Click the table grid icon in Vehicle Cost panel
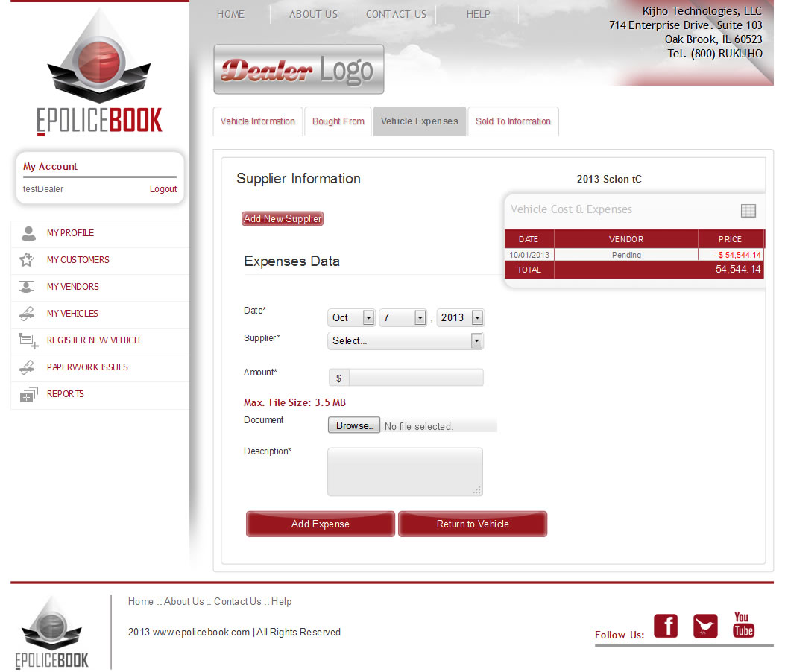 click(748, 211)
